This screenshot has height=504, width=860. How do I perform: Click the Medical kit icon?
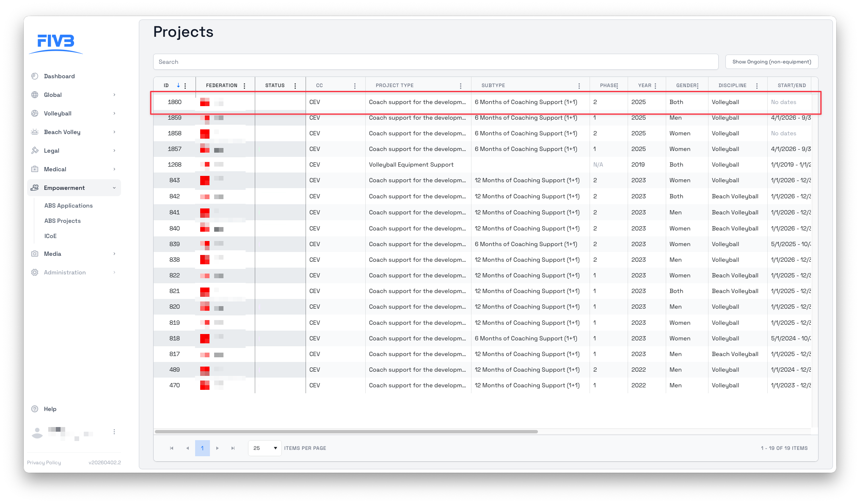(35, 169)
